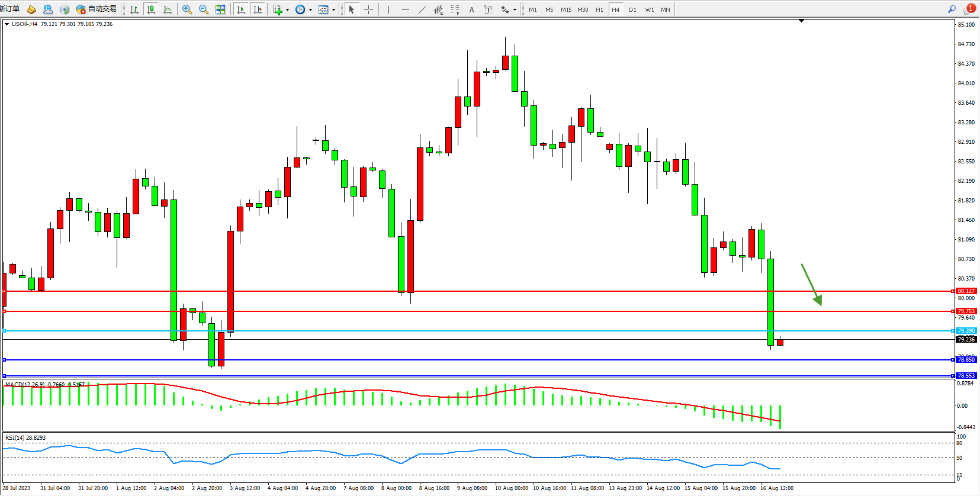Expand the chart templates dropdown arrow
Image resolution: width=980 pixels, height=496 pixels.
[333, 9]
